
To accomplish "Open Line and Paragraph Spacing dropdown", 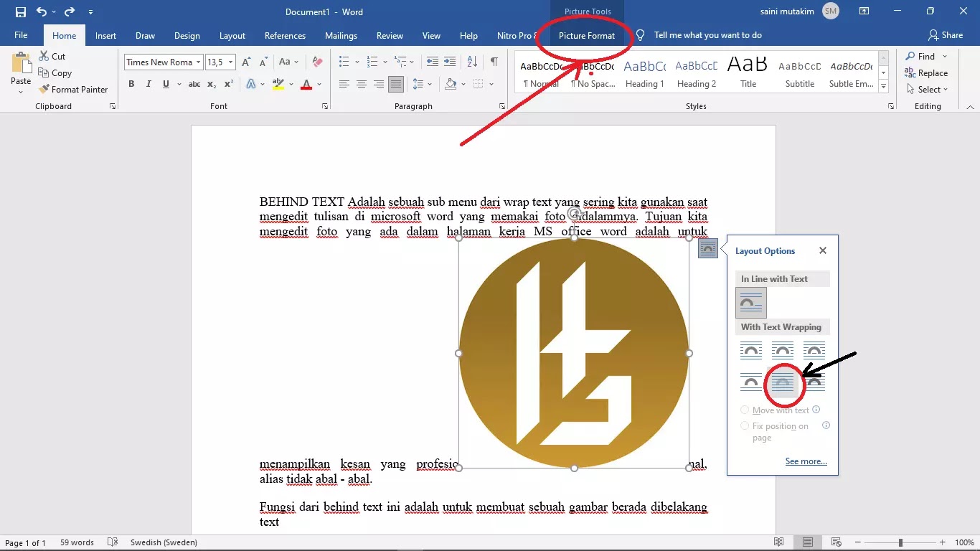I will (x=423, y=84).
